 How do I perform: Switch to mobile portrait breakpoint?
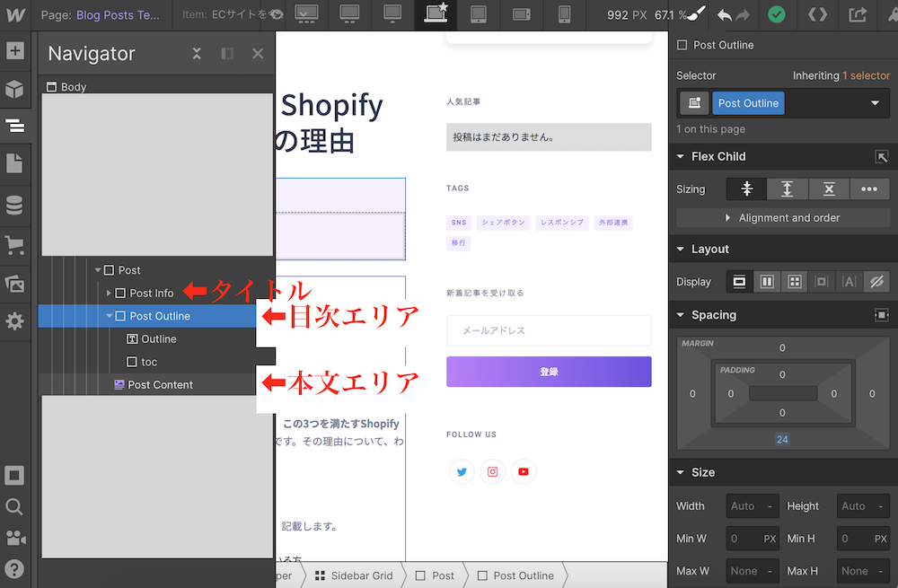565,14
